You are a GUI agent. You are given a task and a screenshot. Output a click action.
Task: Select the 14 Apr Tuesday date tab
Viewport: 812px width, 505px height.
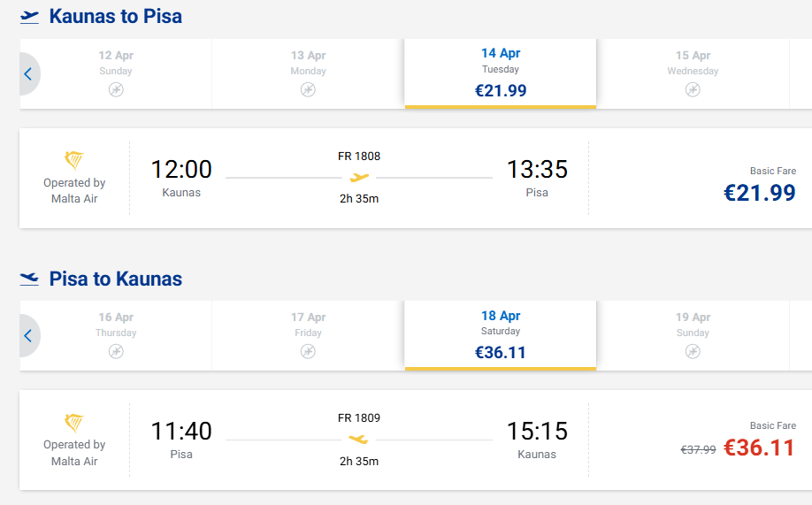pos(501,73)
